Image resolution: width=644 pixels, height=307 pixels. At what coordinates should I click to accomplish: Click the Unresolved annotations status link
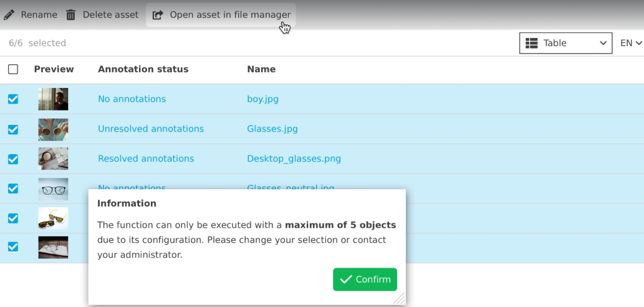pos(151,129)
